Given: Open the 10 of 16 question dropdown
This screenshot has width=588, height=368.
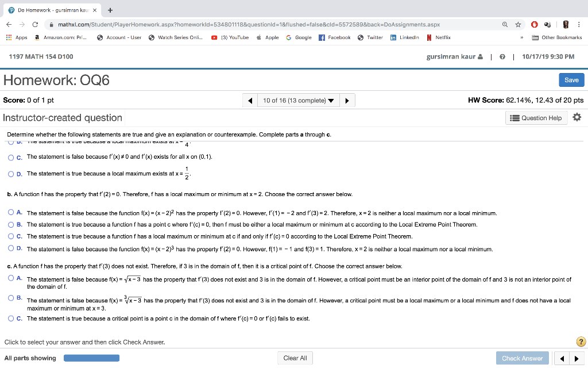Looking at the screenshot, I should [x=298, y=101].
